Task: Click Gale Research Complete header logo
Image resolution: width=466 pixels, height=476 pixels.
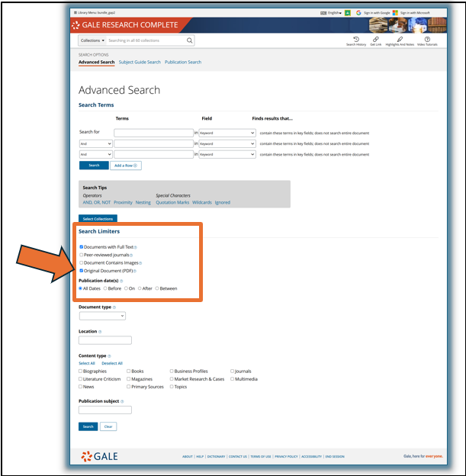Action: (x=125, y=25)
